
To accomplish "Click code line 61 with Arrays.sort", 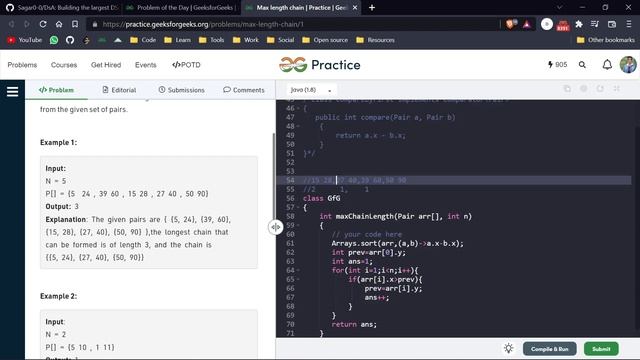I will 397,243.
